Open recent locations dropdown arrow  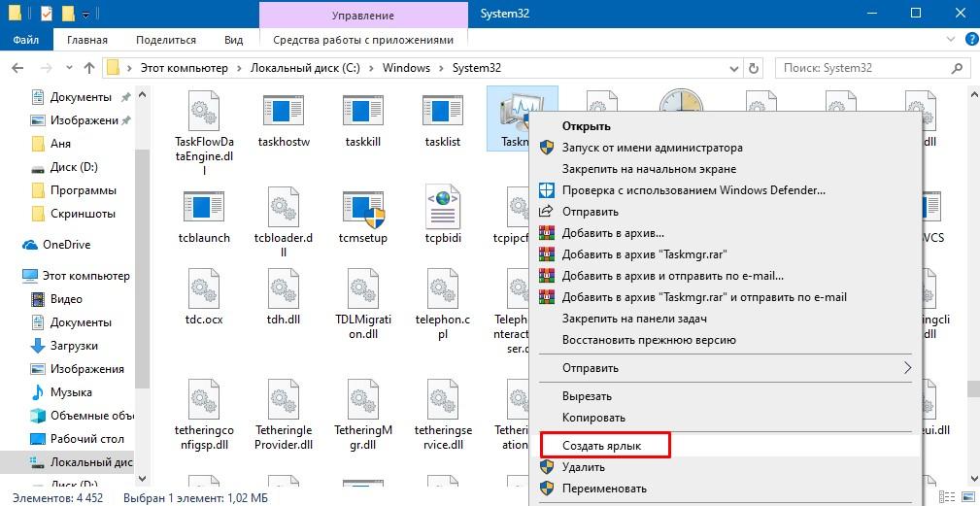[69, 68]
